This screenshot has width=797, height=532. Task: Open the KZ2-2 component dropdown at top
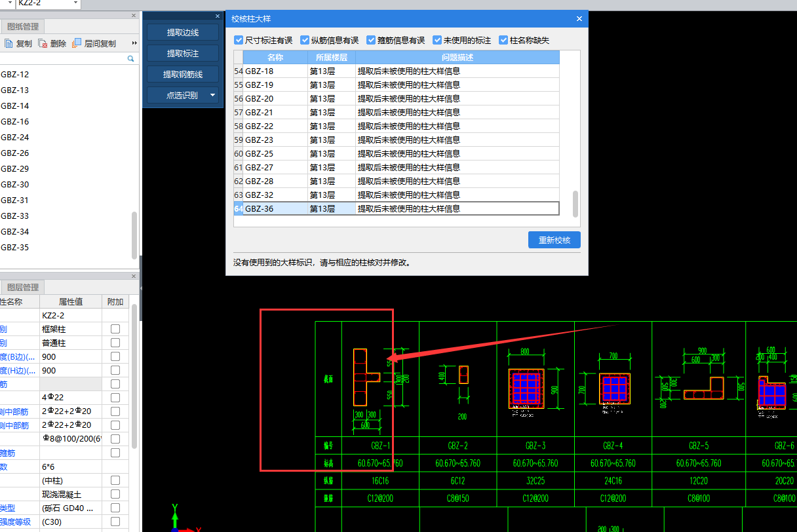pyautogui.click(x=76, y=3)
